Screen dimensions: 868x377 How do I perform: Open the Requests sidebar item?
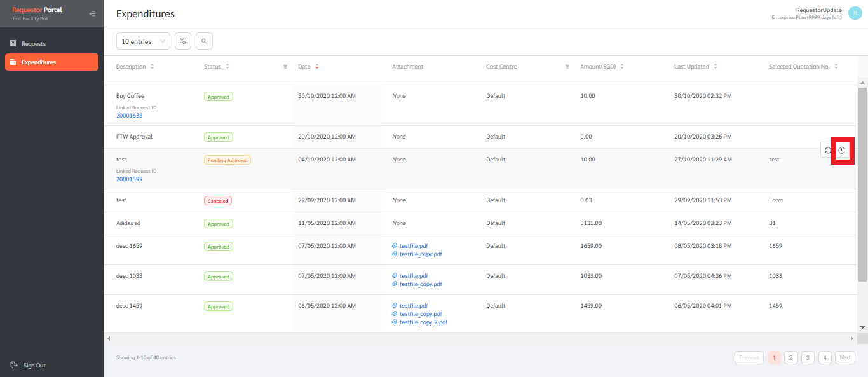point(51,44)
